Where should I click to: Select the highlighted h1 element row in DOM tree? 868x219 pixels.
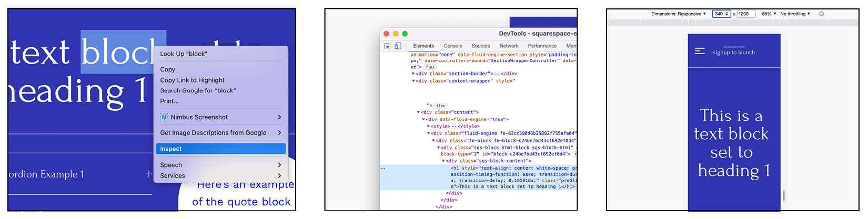[478, 177]
